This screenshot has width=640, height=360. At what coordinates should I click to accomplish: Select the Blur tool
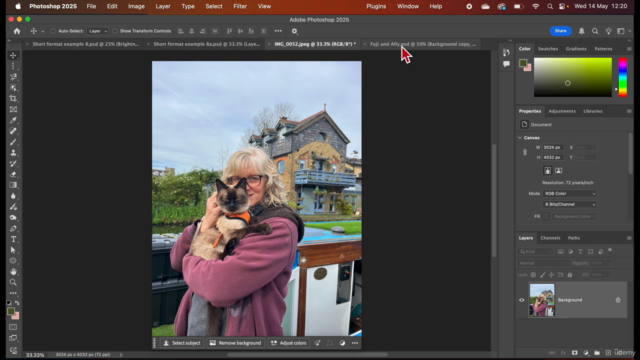(x=13, y=196)
